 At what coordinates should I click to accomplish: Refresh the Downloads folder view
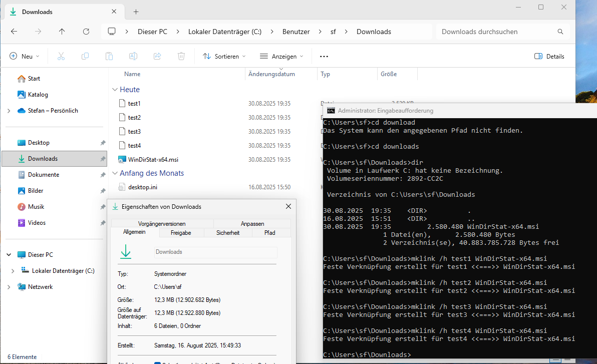point(86,32)
